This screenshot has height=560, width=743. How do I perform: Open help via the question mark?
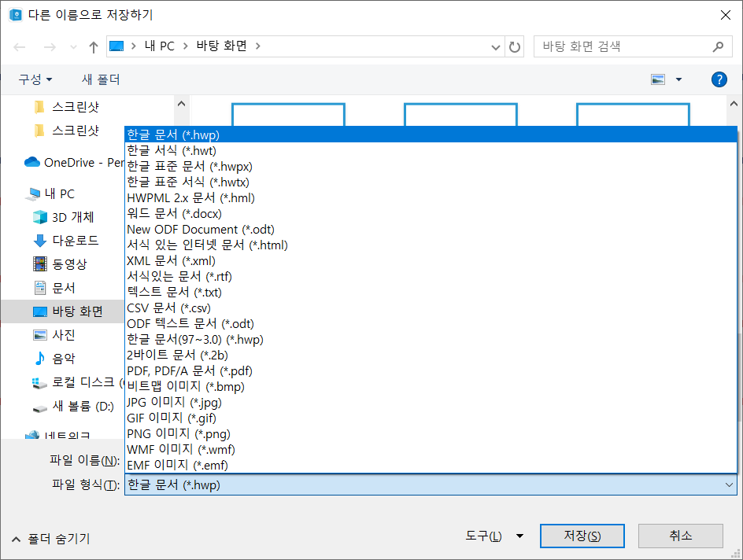[x=719, y=79]
